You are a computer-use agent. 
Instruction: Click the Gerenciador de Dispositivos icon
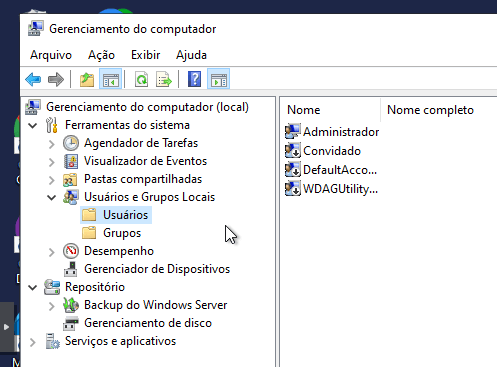pos(71,269)
